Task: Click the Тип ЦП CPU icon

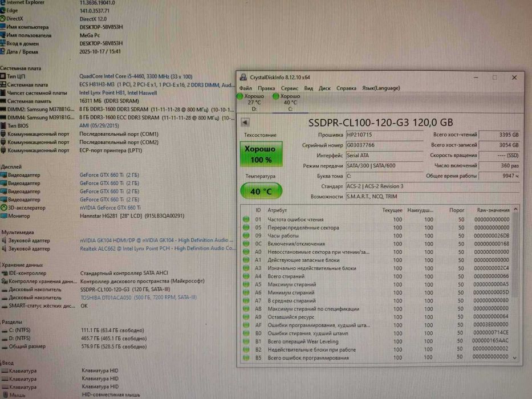Action: point(3,76)
